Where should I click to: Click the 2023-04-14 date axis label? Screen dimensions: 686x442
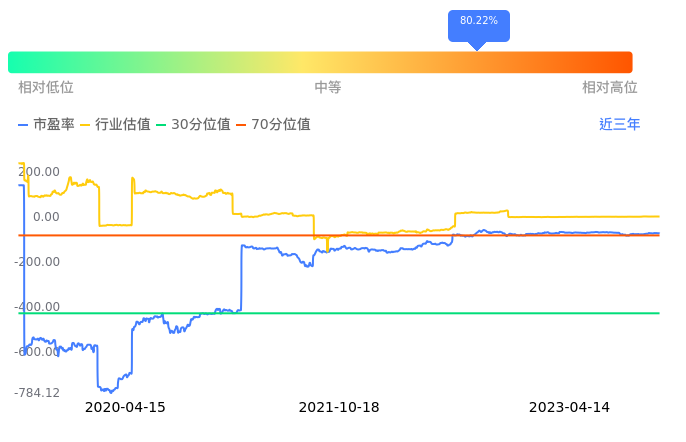coord(569,408)
